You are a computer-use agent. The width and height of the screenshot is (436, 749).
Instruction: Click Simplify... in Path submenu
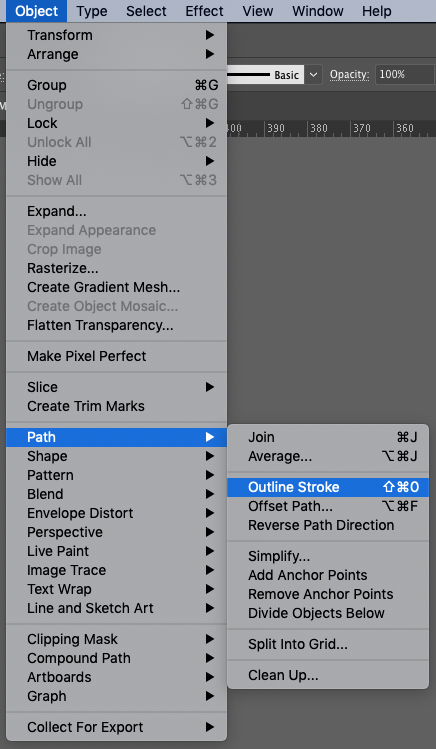[x=328, y=556]
